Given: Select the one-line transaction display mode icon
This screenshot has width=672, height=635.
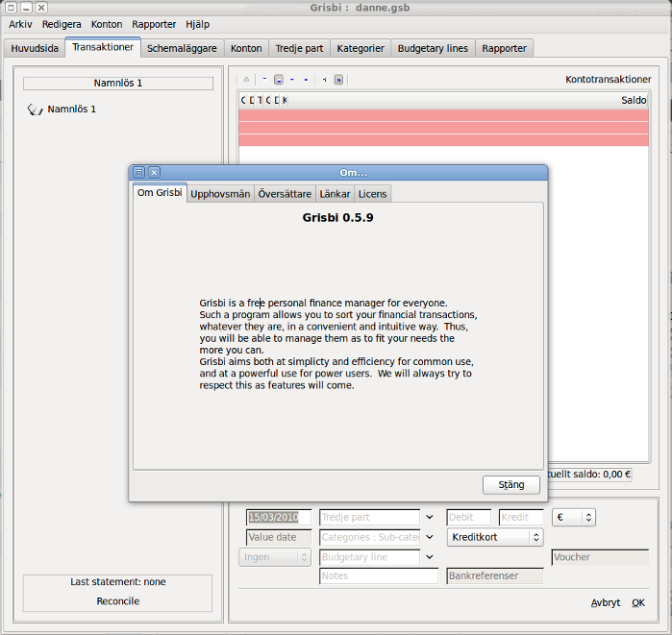Looking at the screenshot, I should point(264,79).
